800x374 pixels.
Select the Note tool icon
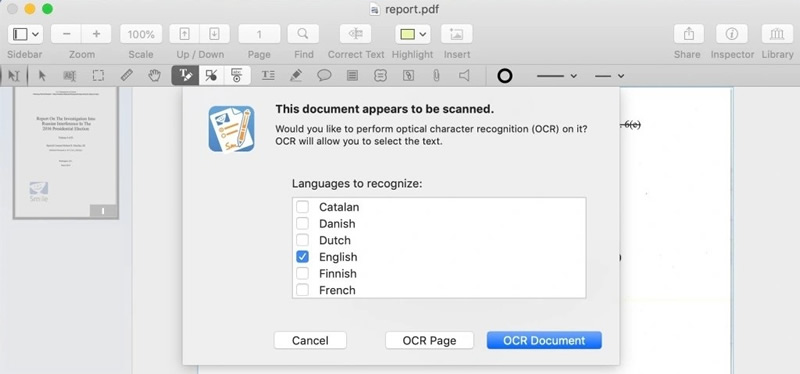pos(352,76)
